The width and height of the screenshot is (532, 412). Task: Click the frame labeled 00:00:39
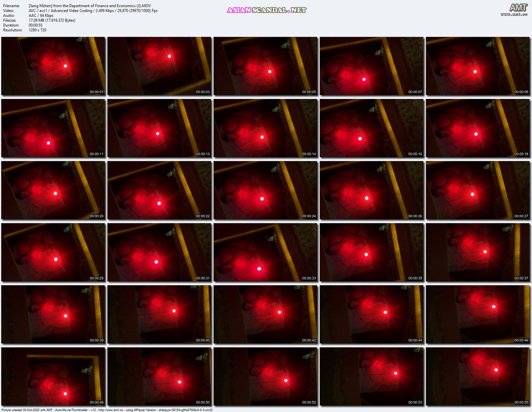point(53,315)
